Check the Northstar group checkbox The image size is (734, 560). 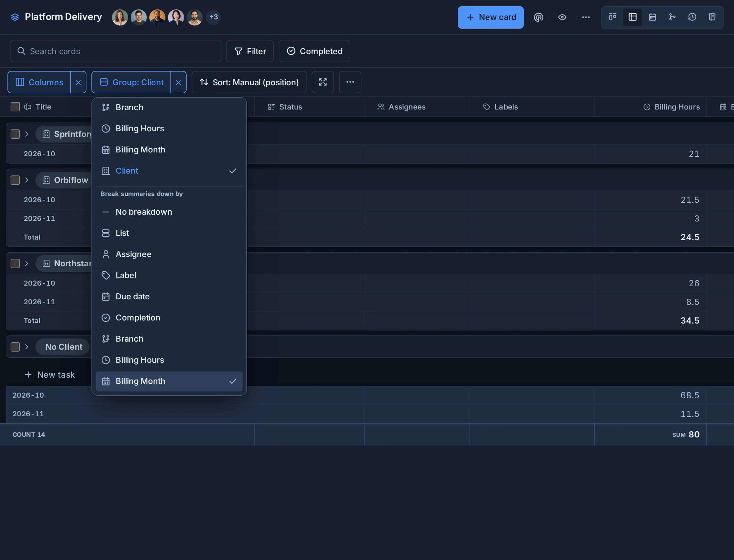pyautogui.click(x=15, y=263)
